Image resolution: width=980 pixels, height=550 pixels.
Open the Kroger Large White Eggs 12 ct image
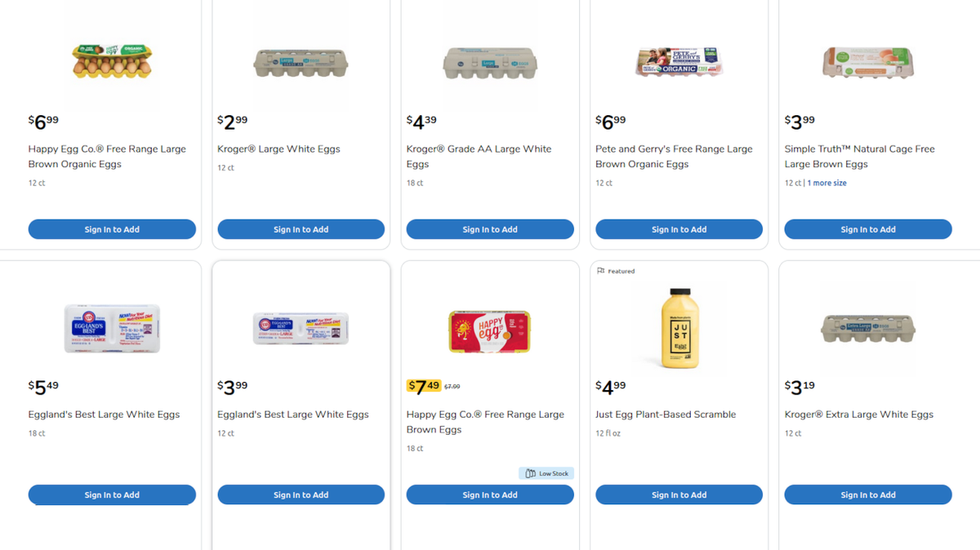tap(301, 62)
